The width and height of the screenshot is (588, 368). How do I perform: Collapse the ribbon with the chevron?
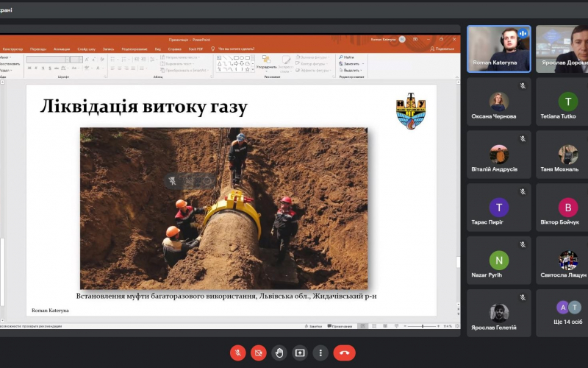click(x=456, y=77)
